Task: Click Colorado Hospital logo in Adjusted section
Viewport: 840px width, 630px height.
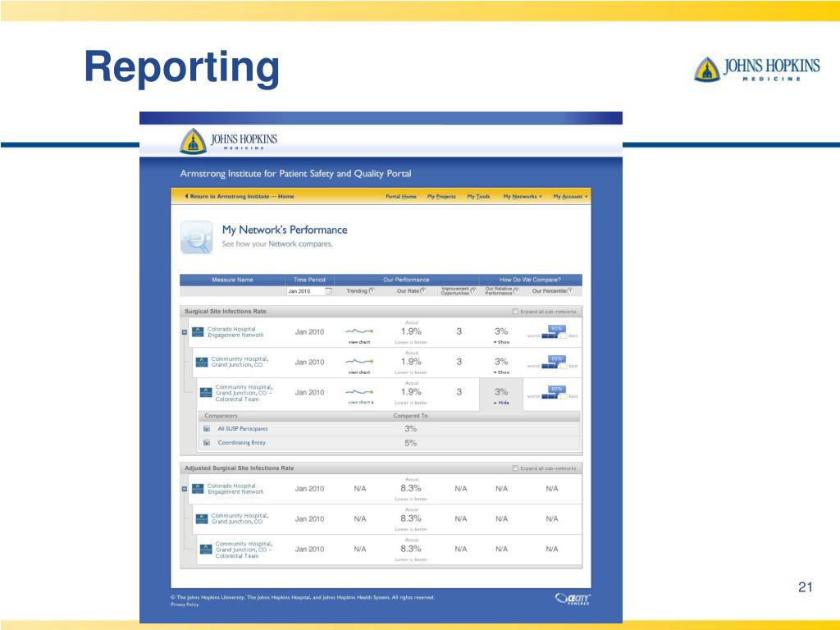Action: coord(198,489)
